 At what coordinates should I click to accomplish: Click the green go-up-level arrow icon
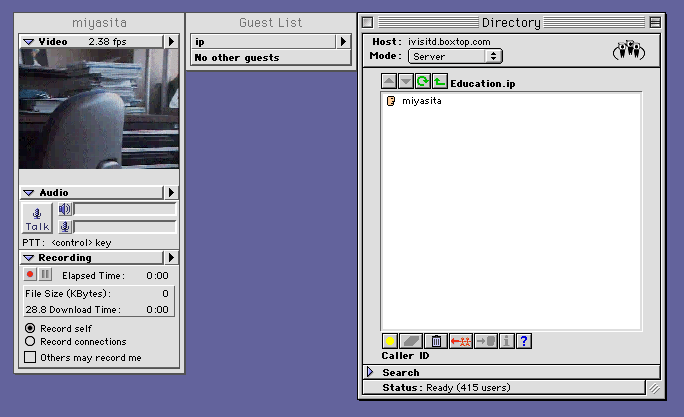[440, 82]
